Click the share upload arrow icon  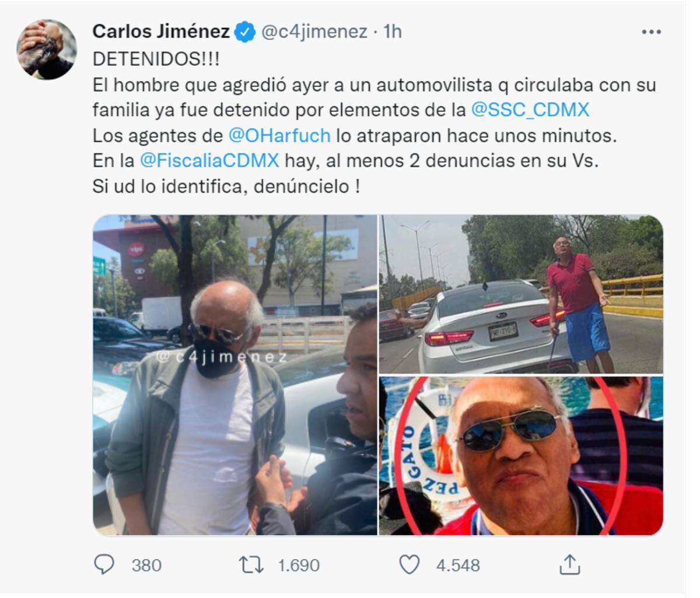569,564
